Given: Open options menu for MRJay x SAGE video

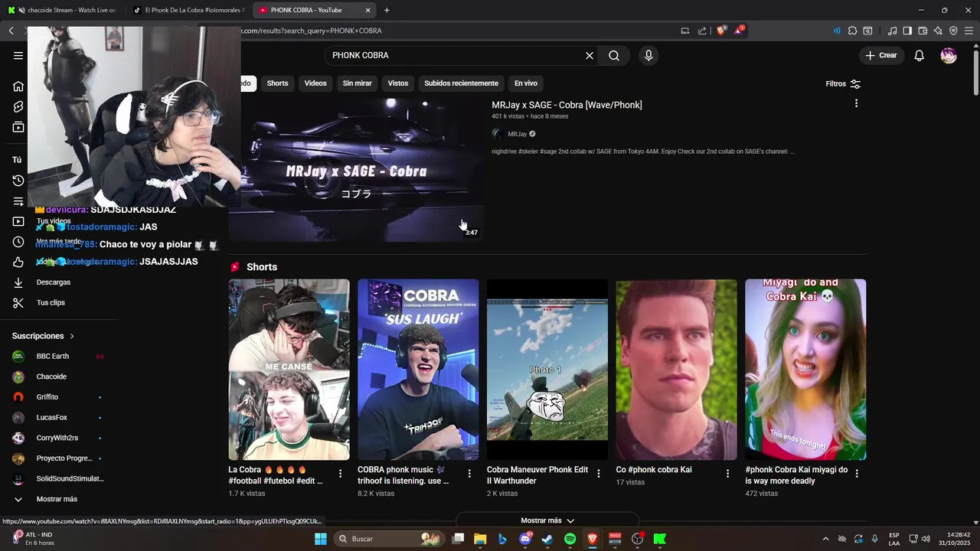Looking at the screenshot, I should coord(856,103).
